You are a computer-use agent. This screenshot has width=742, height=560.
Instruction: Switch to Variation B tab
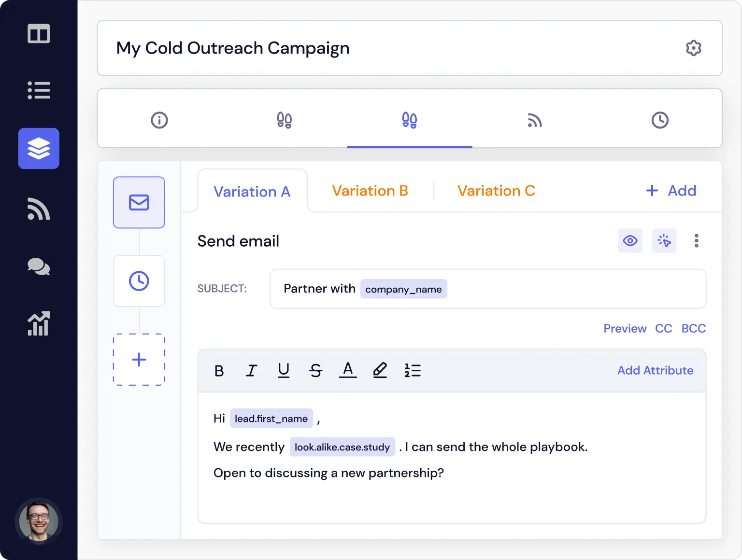tap(370, 191)
